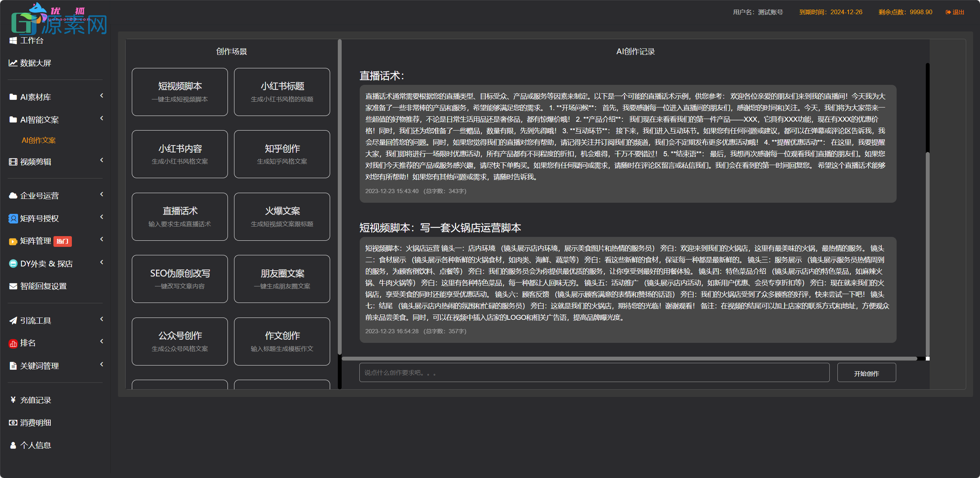Open the 充值记录 recharge record icon
This screenshot has width=980, height=478.
coord(13,400)
